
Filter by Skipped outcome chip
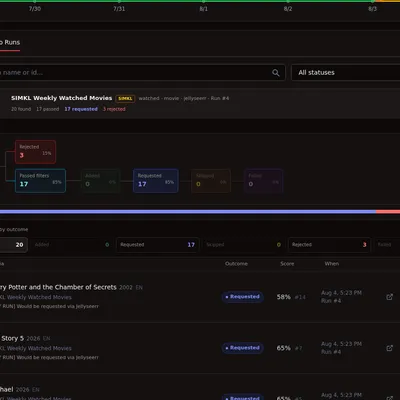pos(243,245)
